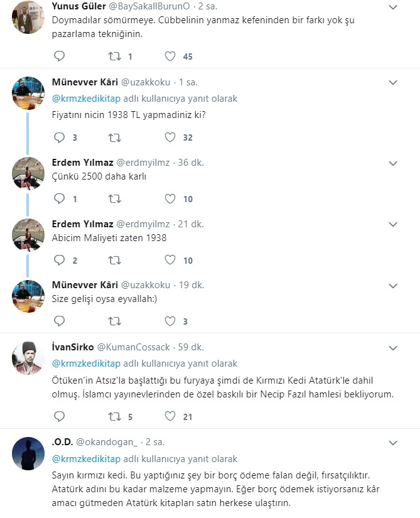This screenshot has width=420, height=518.
Task: Retweet İvanSirko's tweet about Ötüken
Action: [115, 416]
